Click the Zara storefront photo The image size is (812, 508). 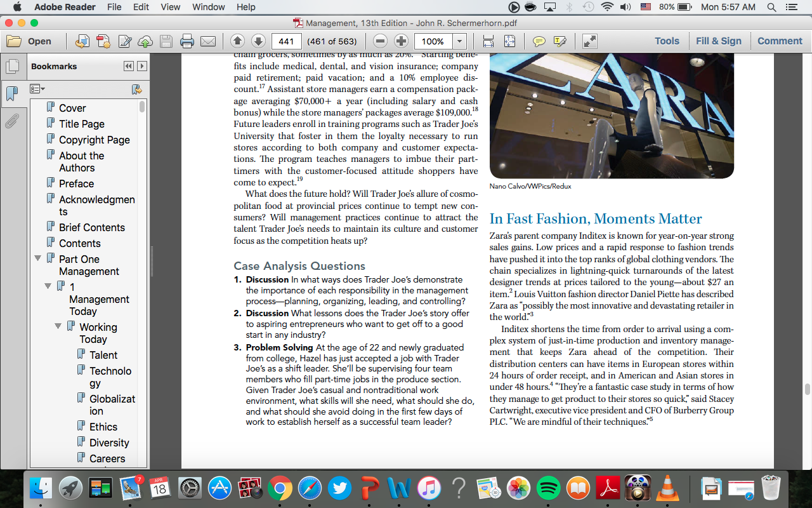(x=612, y=116)
